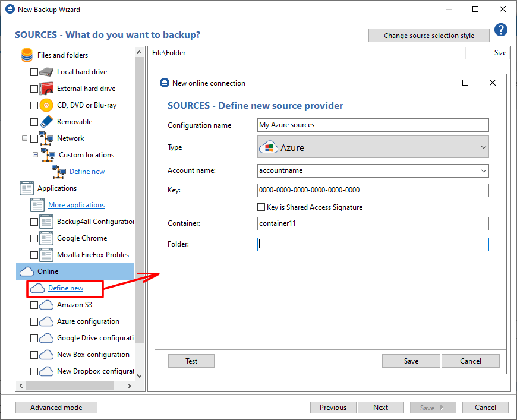Click the New Box configuration cloud icon

coord(46,355)
